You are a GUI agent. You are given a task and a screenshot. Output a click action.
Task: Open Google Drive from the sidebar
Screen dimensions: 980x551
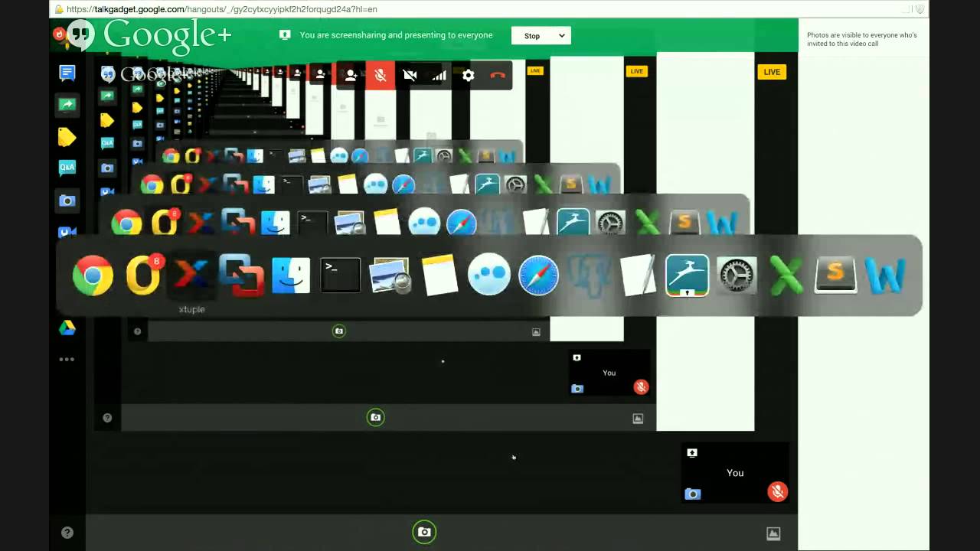(67, 328)
